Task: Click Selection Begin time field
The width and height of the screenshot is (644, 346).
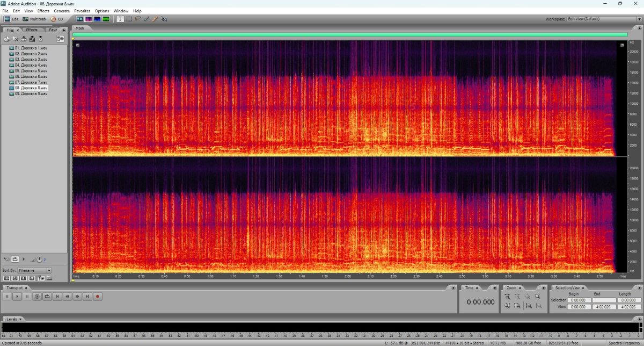Action: 579,300
